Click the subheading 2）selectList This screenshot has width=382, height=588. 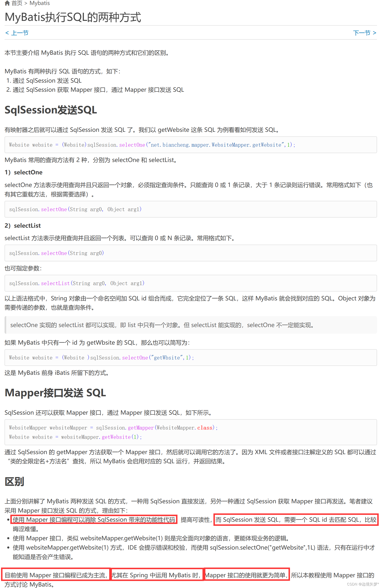[23, 226]
